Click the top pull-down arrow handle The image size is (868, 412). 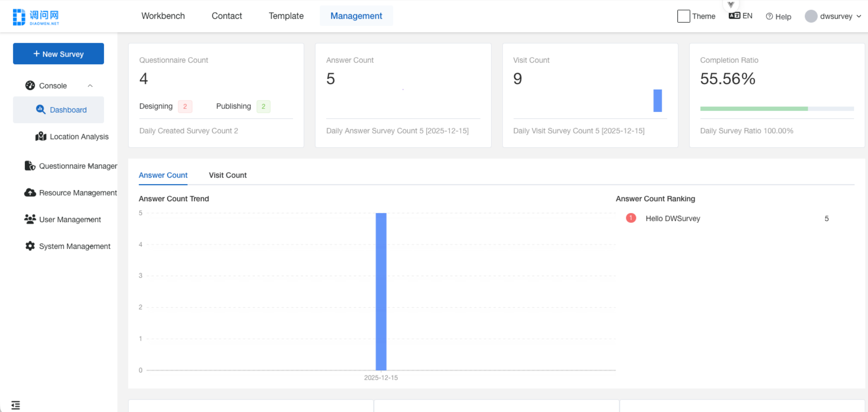click(731, 5)
